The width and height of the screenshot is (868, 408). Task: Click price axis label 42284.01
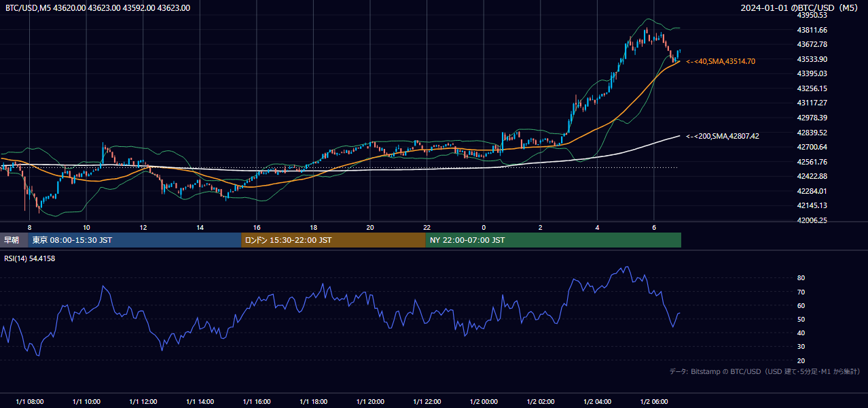pos(812,191)
